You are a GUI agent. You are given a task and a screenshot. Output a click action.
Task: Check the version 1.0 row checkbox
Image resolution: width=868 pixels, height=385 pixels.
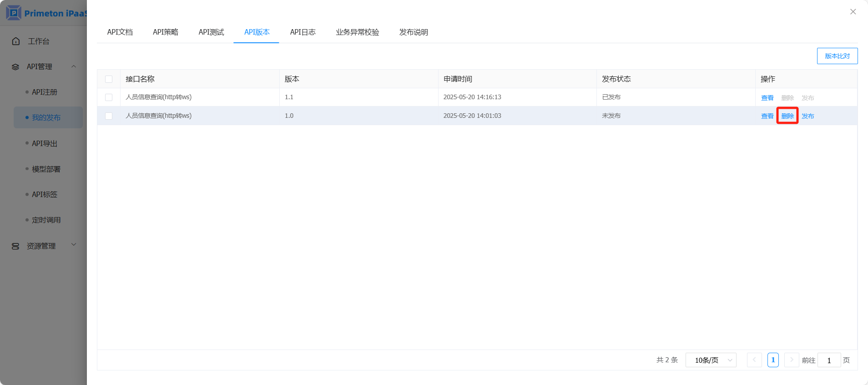coord(109,116)
